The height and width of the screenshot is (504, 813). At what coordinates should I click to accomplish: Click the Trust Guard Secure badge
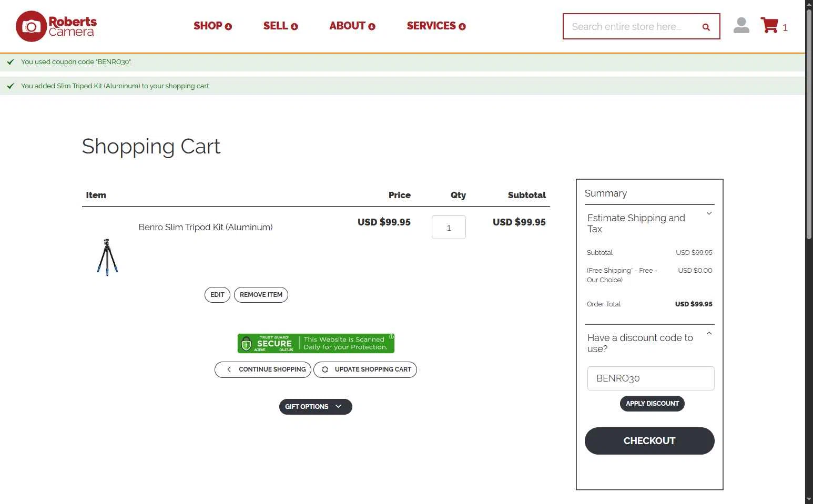316,343
